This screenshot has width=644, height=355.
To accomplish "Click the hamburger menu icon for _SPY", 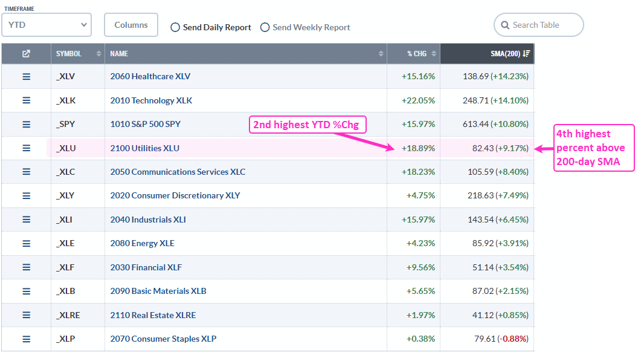I will (x=26, y=125).
